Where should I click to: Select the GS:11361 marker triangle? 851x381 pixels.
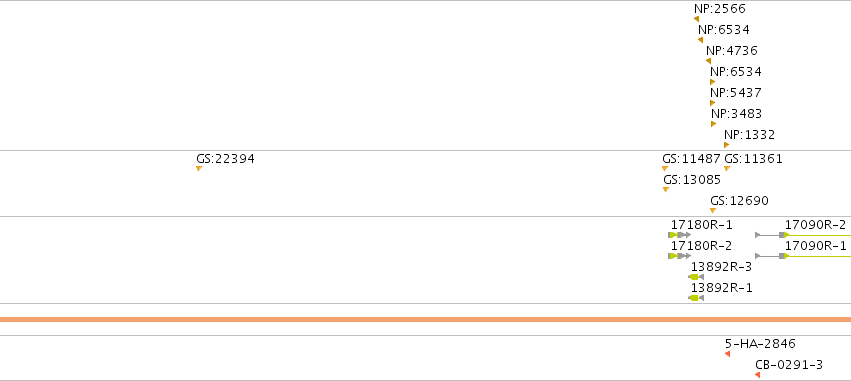(x=727, y=169)
